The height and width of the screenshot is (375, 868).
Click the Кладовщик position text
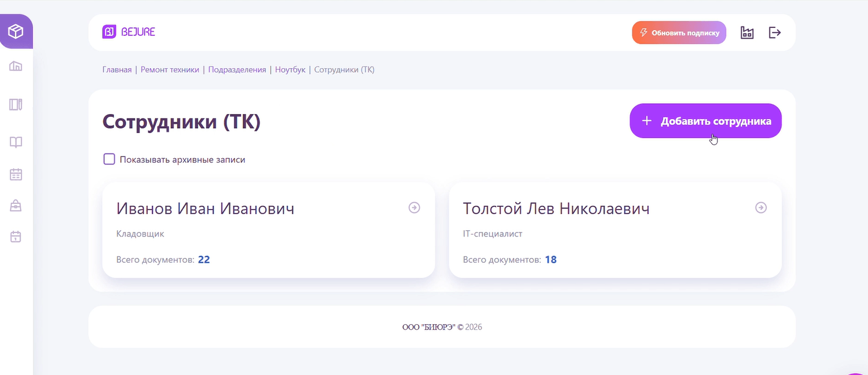[x=140, y=234]
